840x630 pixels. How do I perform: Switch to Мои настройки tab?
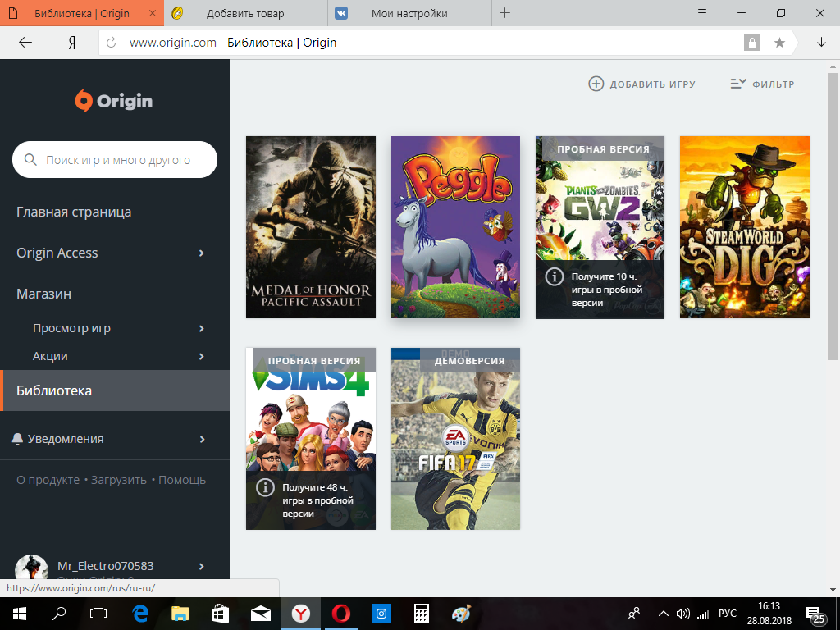click(410, 13)
